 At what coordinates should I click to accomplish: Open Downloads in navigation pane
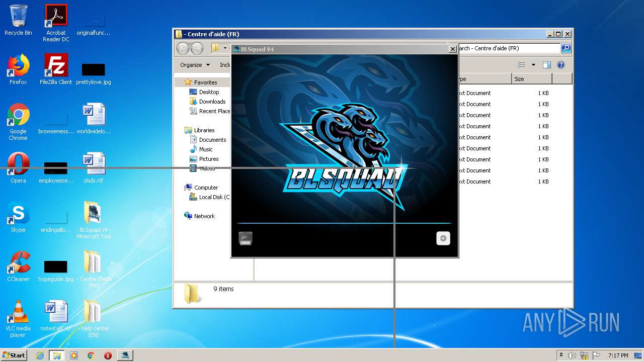click(212, 102)
